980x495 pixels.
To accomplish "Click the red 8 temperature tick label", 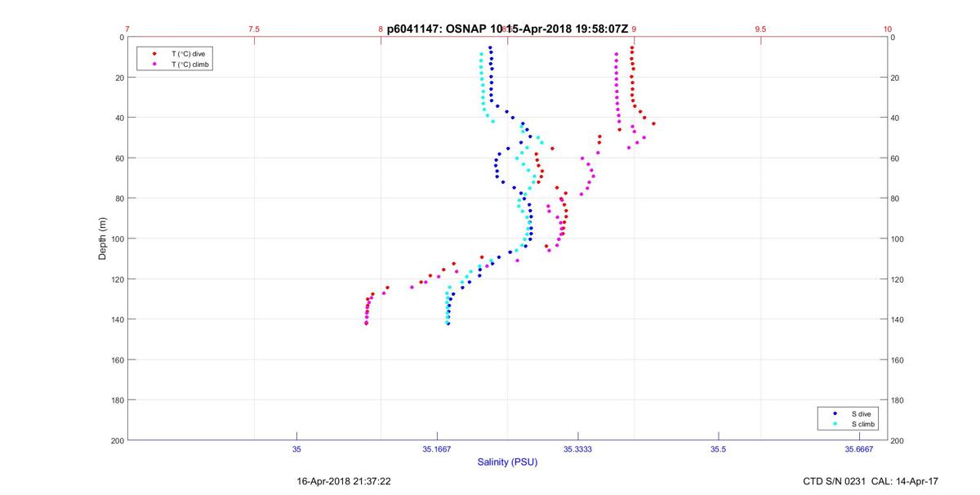I will [381, 29].
